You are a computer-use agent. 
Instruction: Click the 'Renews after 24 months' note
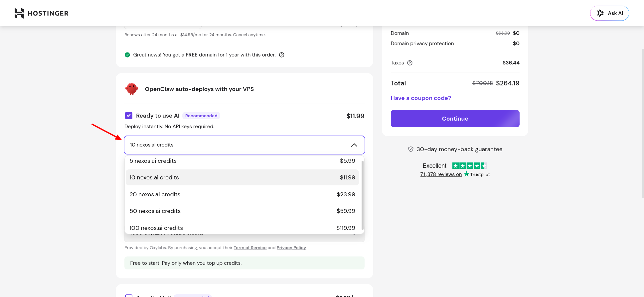[195, 35]
